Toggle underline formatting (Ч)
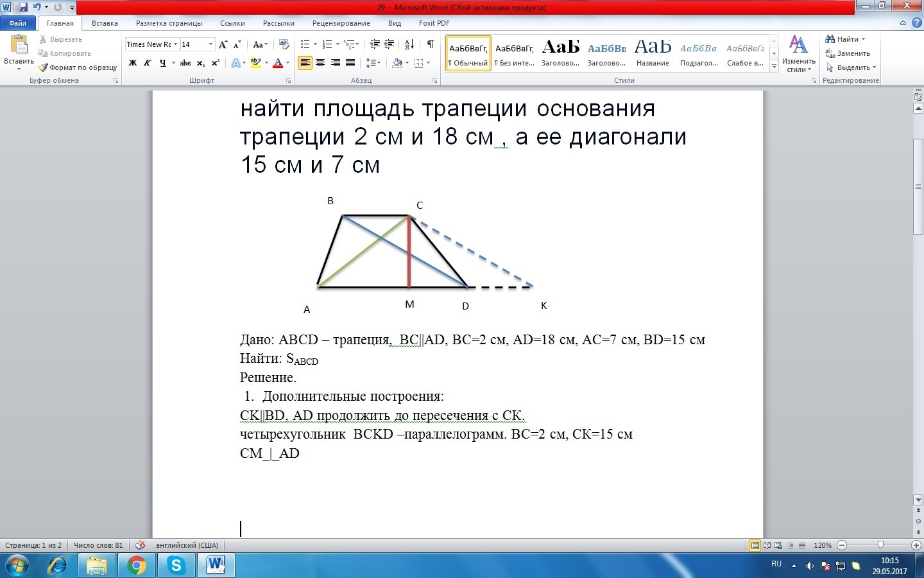 point(163,63)
